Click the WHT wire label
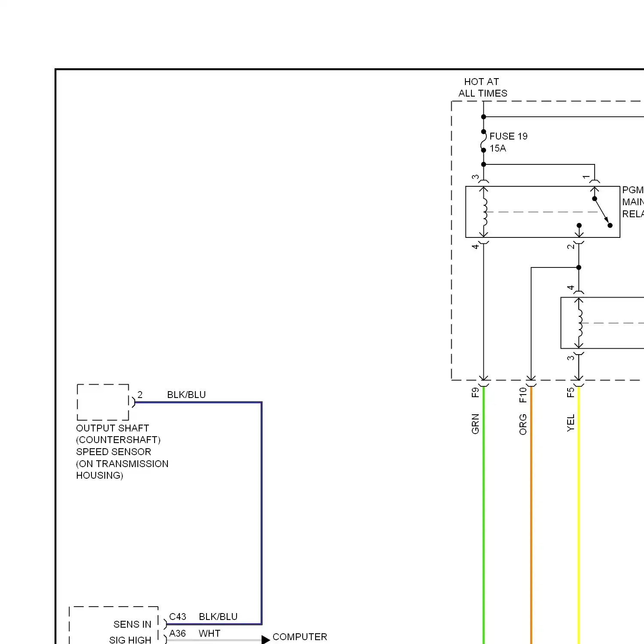This screenshot has height=644, width=644. [210, 633]
